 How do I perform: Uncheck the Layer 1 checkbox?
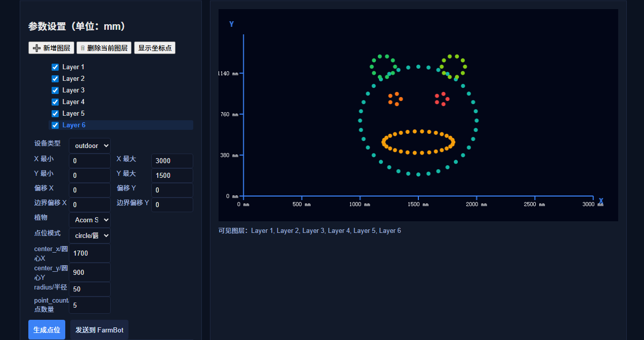click(x=55, y=67)
